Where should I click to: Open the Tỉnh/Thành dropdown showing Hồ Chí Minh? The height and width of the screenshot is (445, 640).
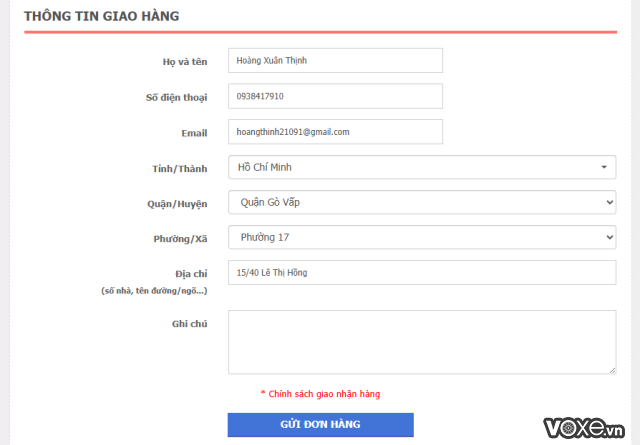tap(421, 167)
